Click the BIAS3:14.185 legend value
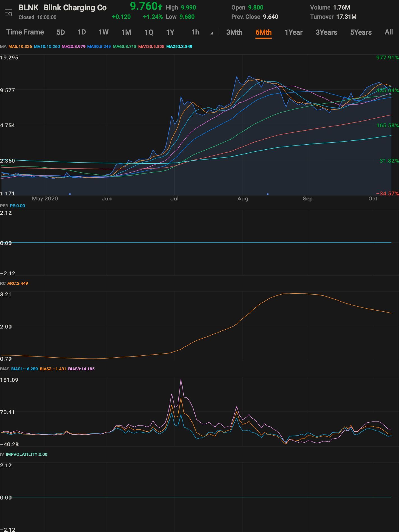 [81, 369]
